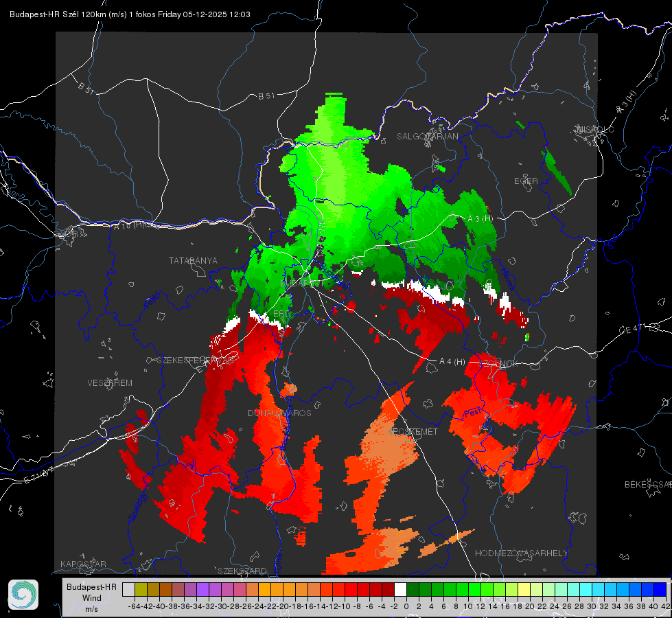672x618 pixels.
Task: Click the radar title text with date 05-12-2025
Action: pos(130,14)
